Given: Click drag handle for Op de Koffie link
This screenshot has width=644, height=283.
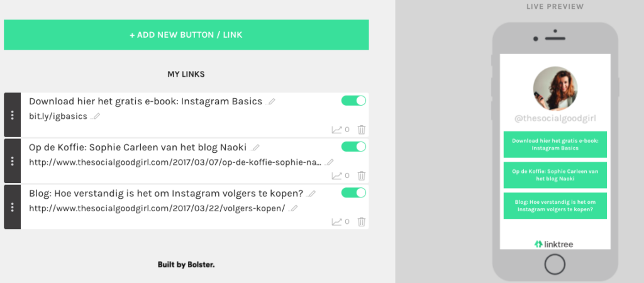Looking at the screenshot, I should click(13, 161).
